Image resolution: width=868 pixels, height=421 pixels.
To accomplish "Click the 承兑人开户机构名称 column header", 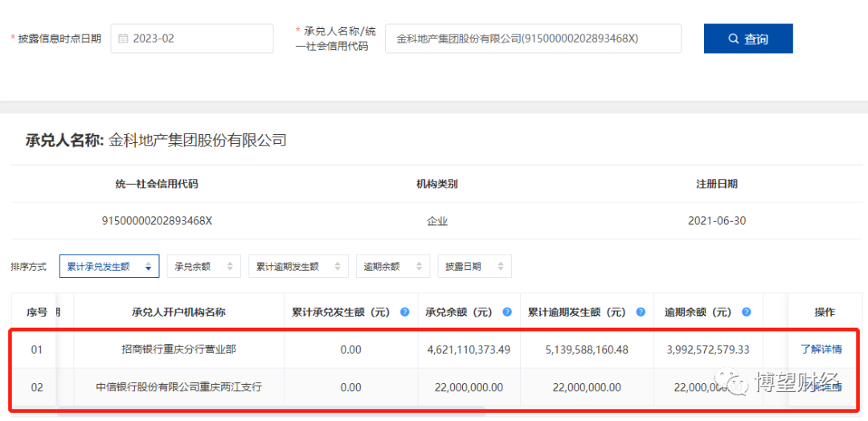I will click(x=178, y=312).
